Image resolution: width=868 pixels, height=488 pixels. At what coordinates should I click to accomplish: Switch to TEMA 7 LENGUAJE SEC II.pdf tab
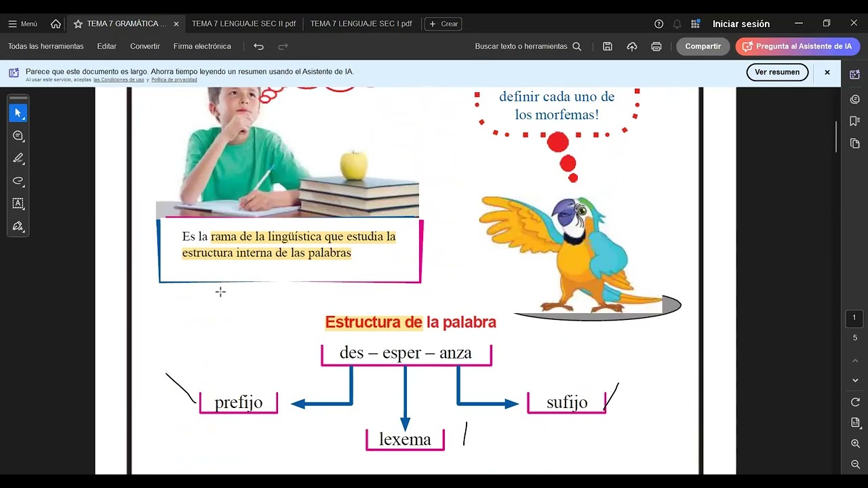click(243, 24)
